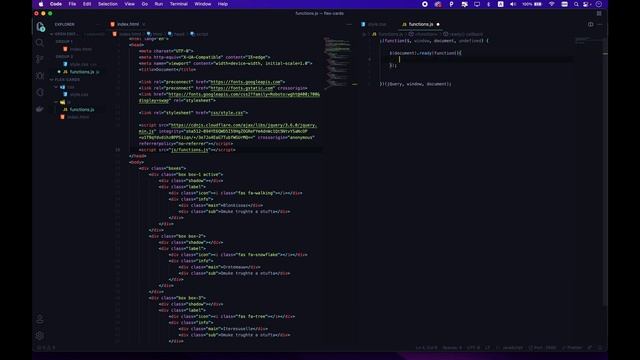
Task: Click the functions.js breadcrumb item
Action: (x=390, y=34)
